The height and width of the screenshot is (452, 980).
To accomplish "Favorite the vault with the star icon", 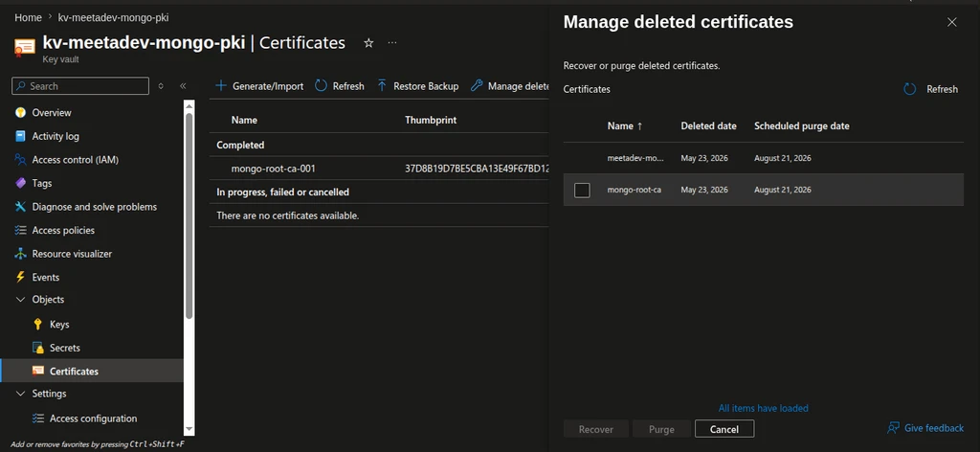I will click(x=368, y=42).
